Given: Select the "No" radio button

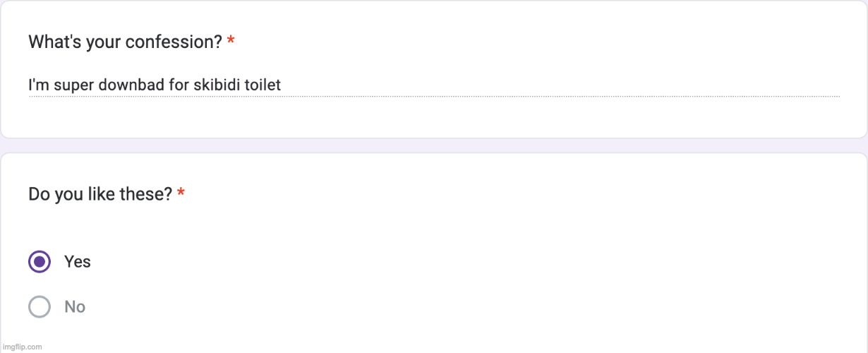Looking at the screenshot, I should (x=40, y=307).
